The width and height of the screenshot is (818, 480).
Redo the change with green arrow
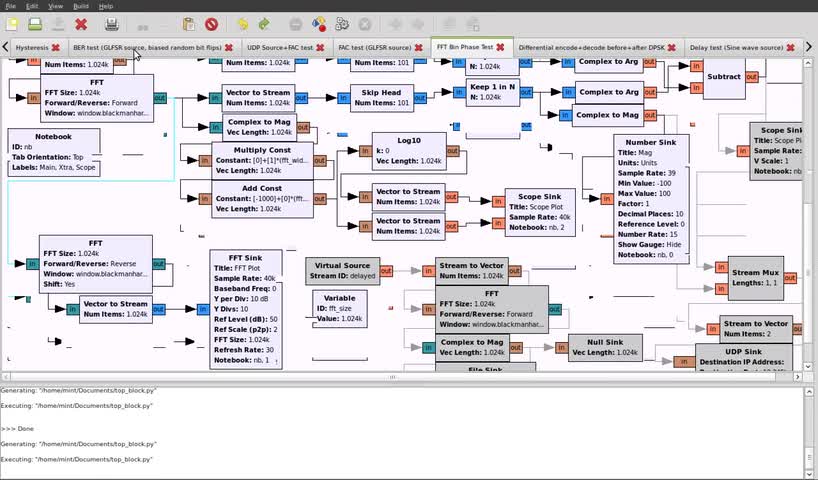(x=264, y=24)
